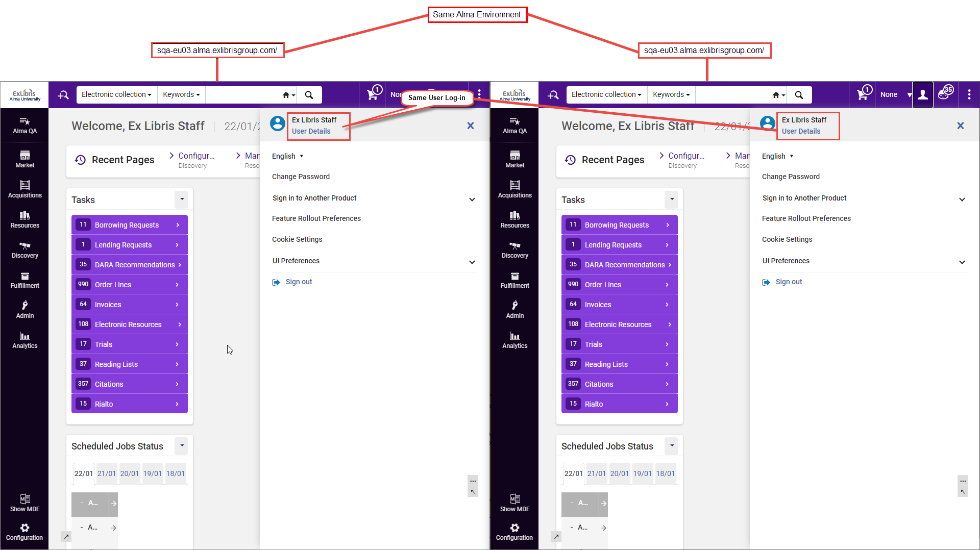Select 20/01 tab in right Scheduled Jobs
980x550 pixels.
coord(620,474)
